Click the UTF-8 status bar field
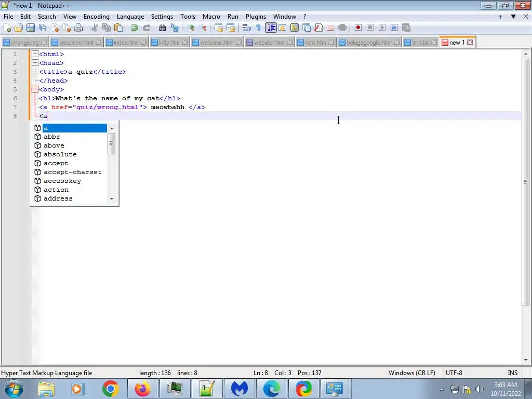 (454, 373)
